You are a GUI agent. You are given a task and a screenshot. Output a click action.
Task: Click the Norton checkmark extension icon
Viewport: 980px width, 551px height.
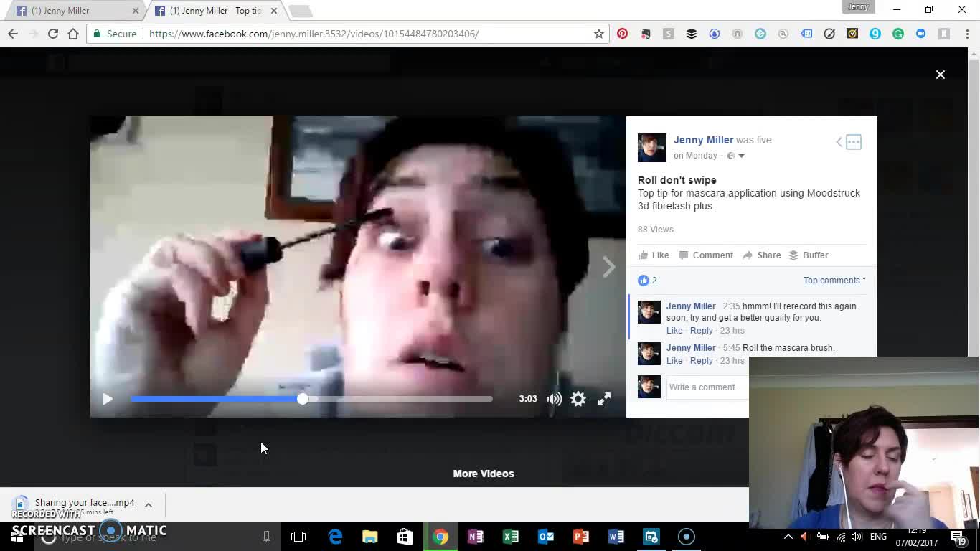852,34
